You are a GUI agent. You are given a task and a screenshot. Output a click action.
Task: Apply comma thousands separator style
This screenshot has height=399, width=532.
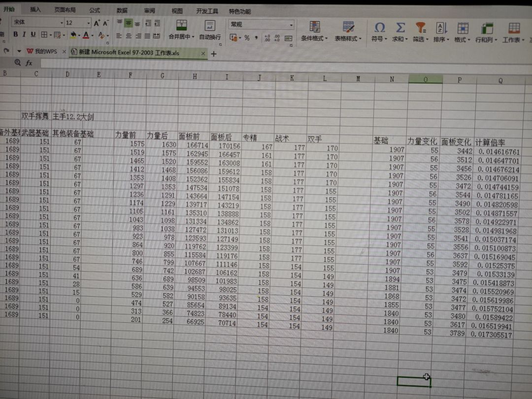pos(256,37)
